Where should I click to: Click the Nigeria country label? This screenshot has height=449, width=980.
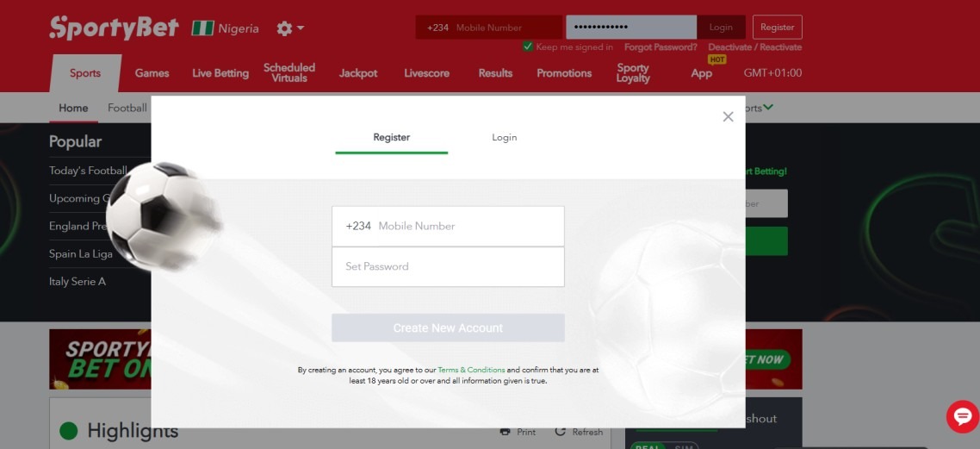(x=239, y=28)
